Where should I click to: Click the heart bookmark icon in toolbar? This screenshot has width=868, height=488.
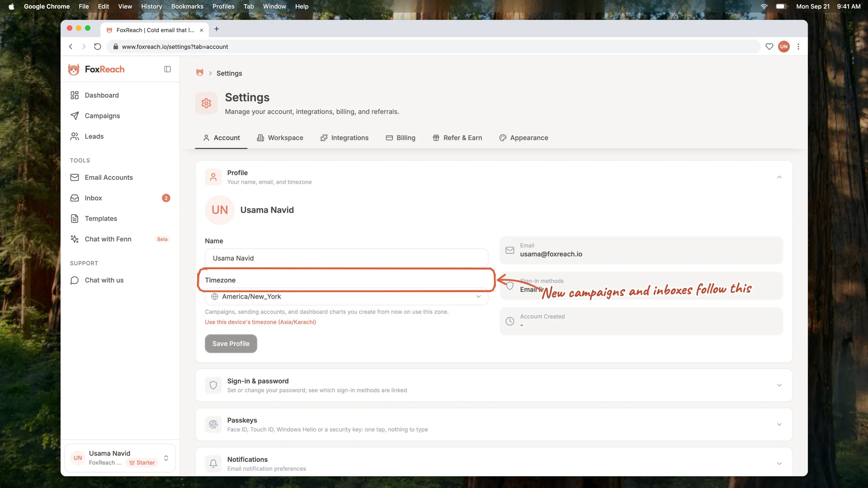[769, 46]
